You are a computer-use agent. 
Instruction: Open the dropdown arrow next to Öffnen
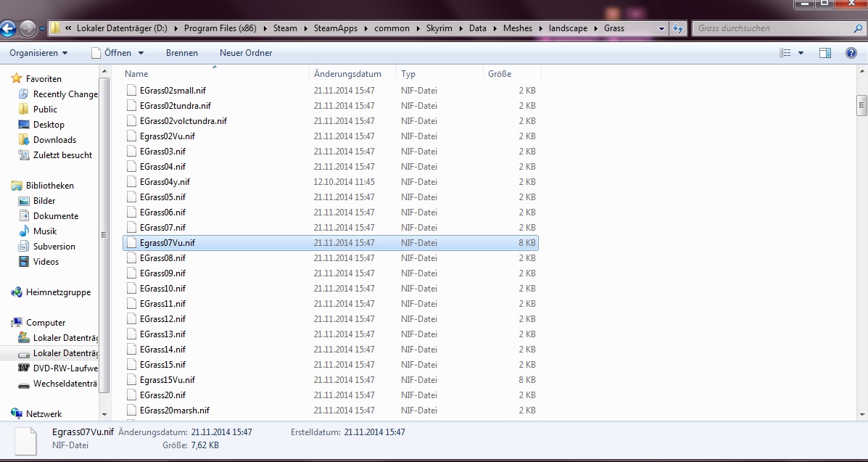141,53
